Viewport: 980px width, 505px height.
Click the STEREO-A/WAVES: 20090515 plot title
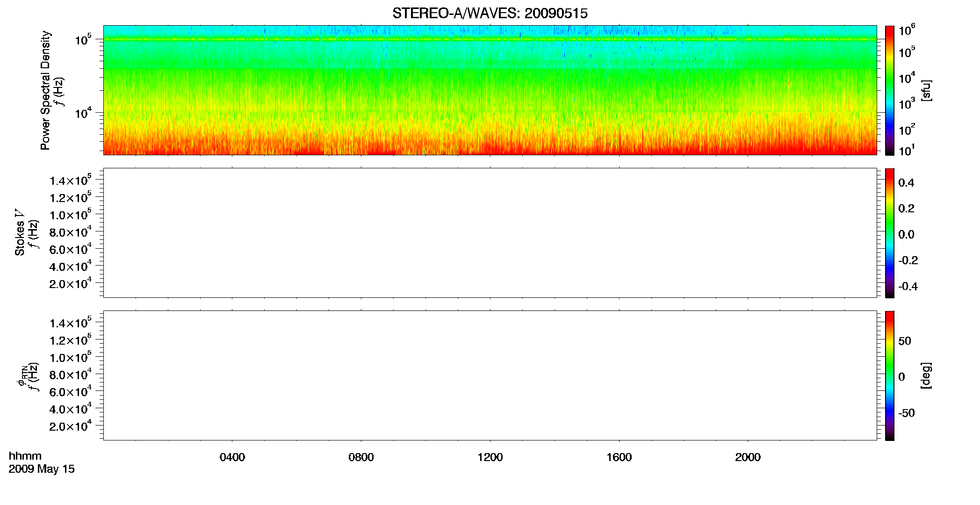pos(490,14)
